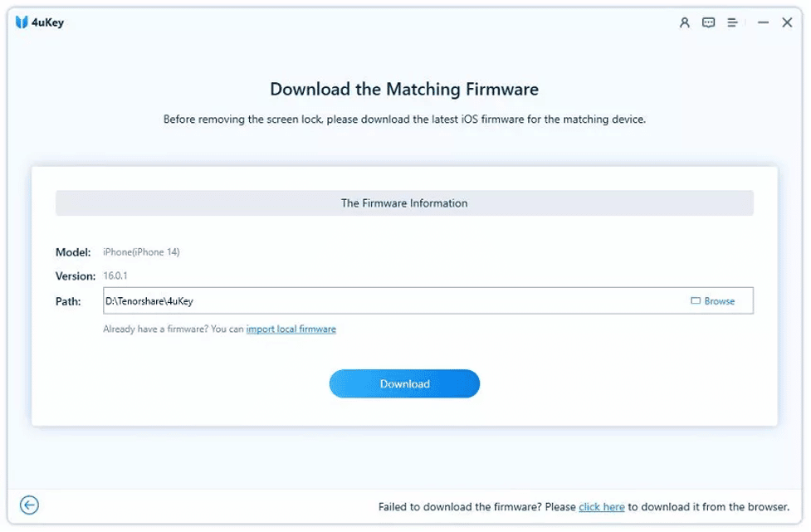The height and width of the screenshot is (532, 811).
Task: Click the Download the Matching Firmware title
Action: click(x=404, y=89)
